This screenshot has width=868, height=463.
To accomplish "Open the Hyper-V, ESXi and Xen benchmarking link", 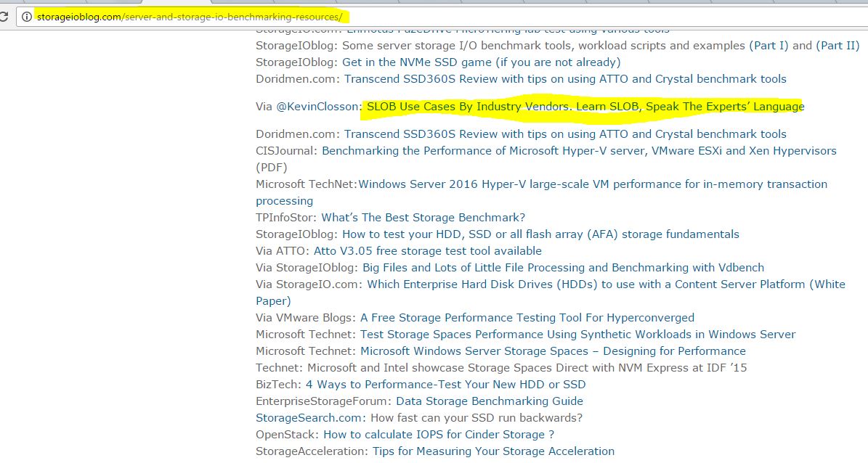I will tap(578, 151).
